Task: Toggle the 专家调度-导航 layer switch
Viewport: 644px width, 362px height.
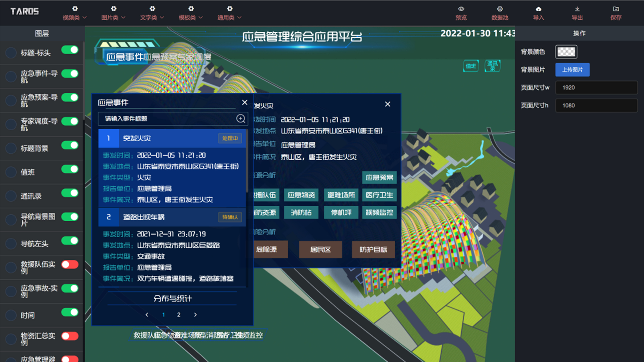Action: click(70, 121)
